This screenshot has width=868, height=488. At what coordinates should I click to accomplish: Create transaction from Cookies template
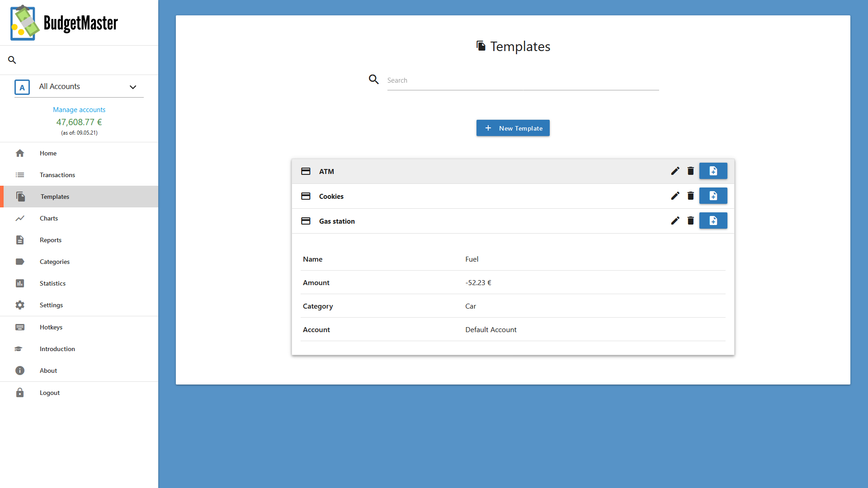(x=713, y=196)
